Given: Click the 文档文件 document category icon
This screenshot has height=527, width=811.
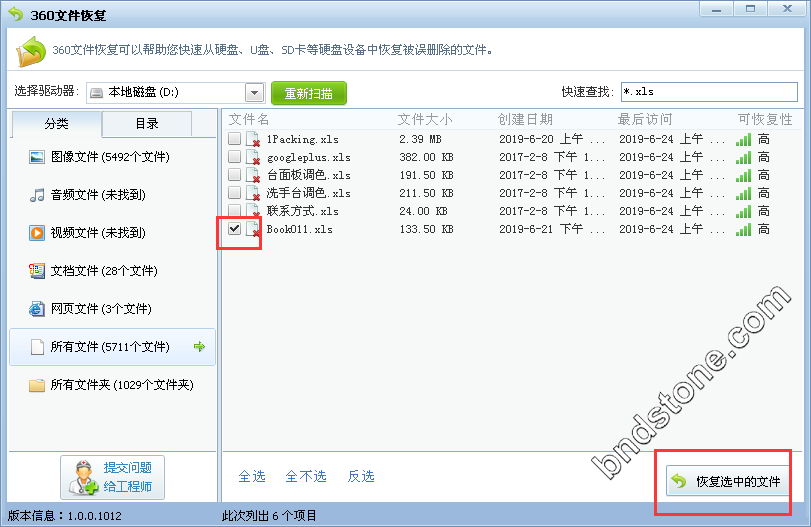Looking at the screenshot, I should pyautogui.click(x=37, y=270).
